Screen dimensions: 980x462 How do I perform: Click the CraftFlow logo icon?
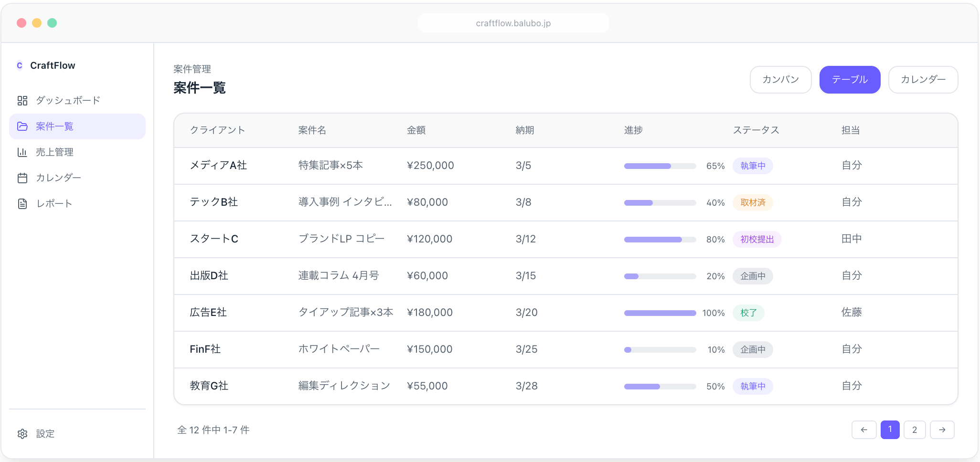coord(20,65)
